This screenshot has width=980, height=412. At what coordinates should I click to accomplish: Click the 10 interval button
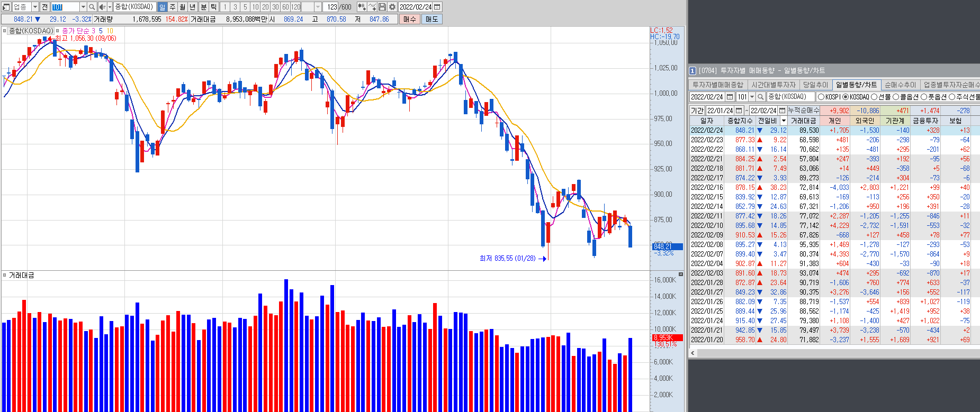[255, 7]
